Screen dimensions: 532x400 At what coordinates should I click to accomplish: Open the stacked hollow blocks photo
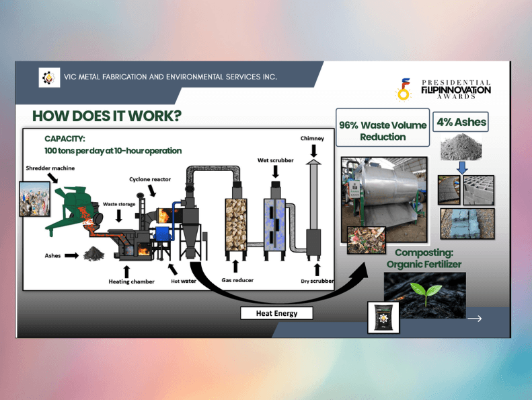point(479,190)
